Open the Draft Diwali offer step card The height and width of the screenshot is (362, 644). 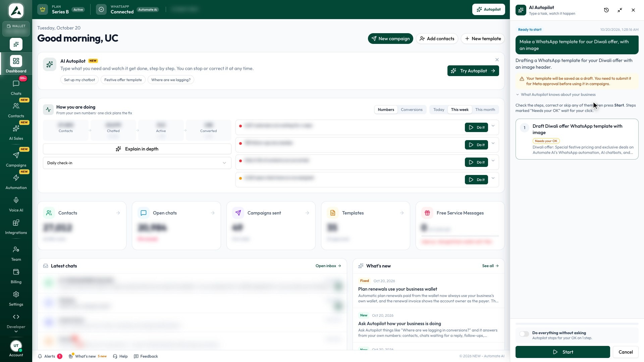(x=577, y=139)
